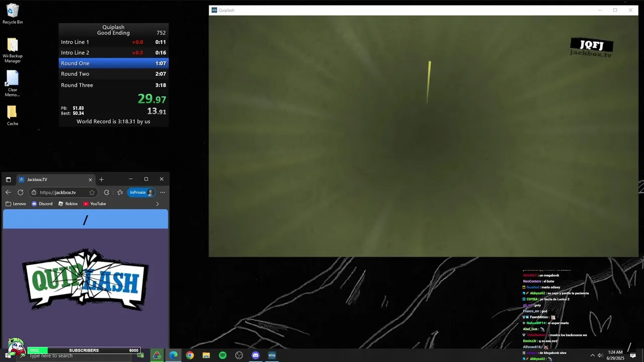Image resolution: width=644 pixels, height=362 pixels.
Task: Switch to Quiplash game on taskbar
Action: (272, 355)
